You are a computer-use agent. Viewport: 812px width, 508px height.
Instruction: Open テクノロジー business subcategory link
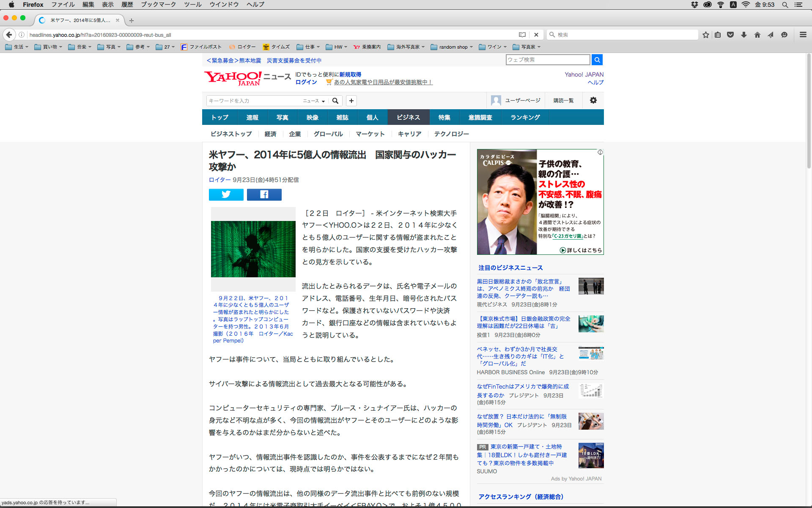(x=451, y=134)
